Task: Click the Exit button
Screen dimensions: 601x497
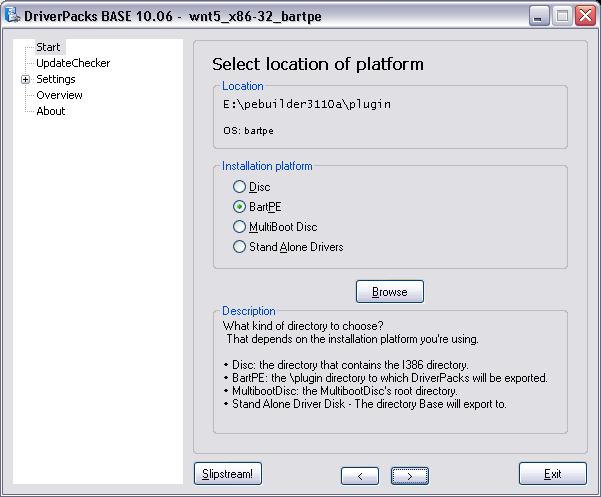Action: (552, 474)
